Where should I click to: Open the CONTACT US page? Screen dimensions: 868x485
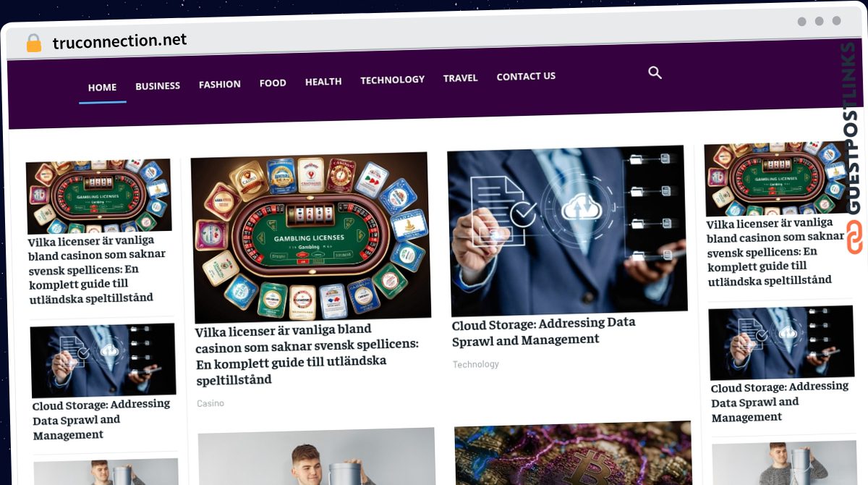[x=526, y=76]
